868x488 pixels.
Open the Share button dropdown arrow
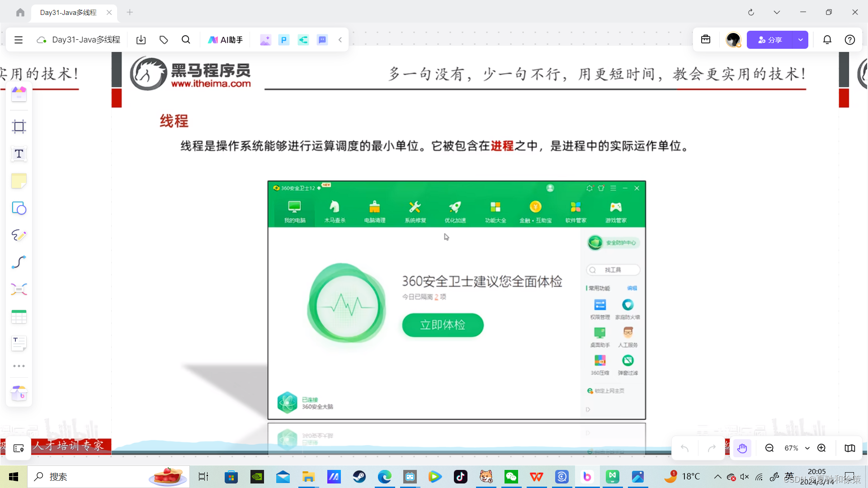800,40
